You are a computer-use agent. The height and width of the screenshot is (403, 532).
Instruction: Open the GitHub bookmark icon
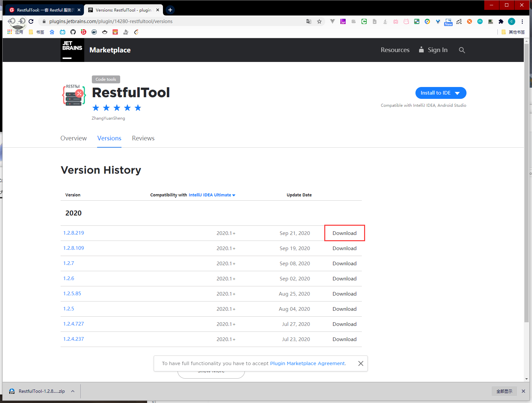(x=73, y=32)
